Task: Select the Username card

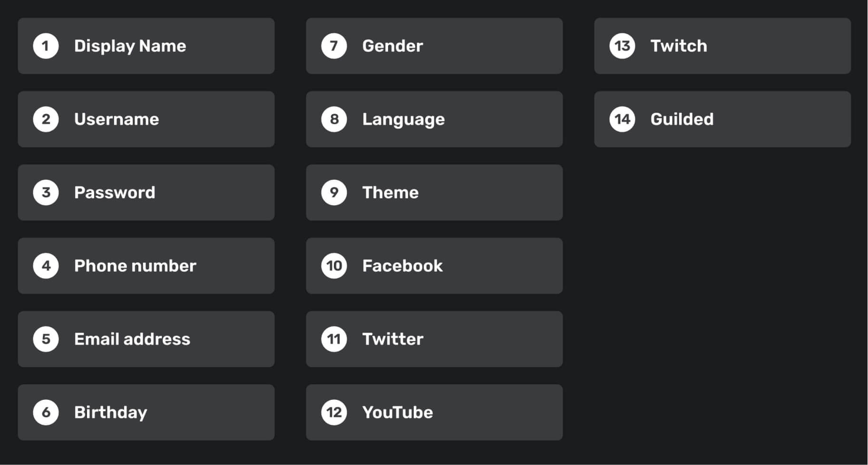Action: pos(146,119)
